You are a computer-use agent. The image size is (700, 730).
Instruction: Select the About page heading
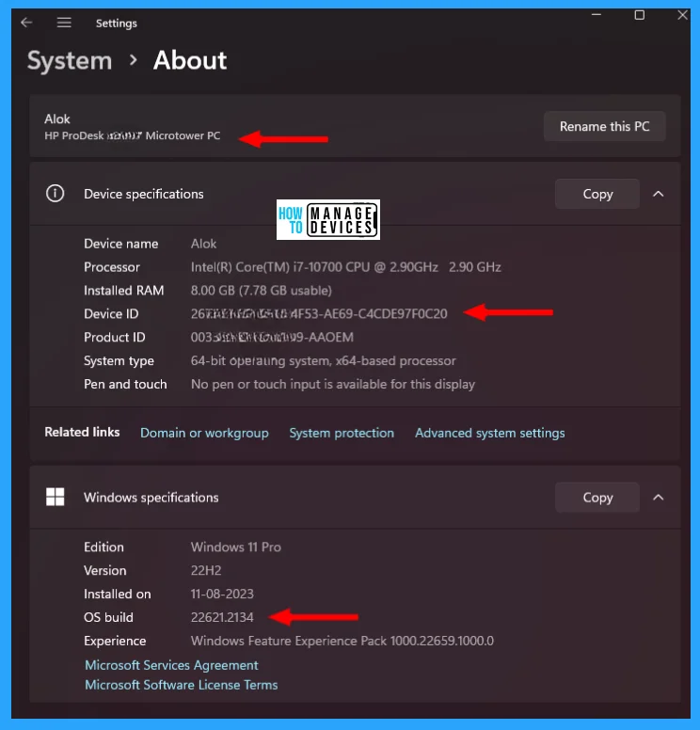pyautogui.click(x=190, y=60)
